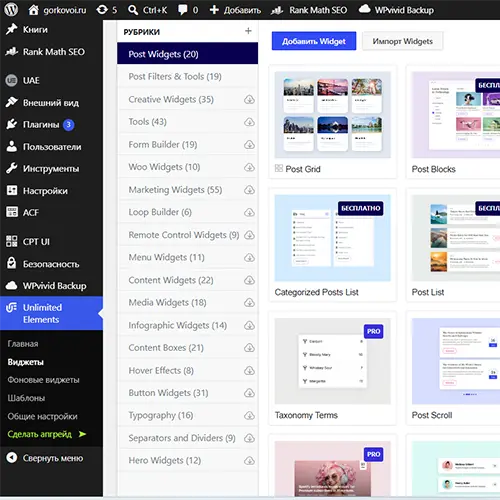500x500 pixels.
Task: Click the Добавить Widget button
Action: pos(314,41)
